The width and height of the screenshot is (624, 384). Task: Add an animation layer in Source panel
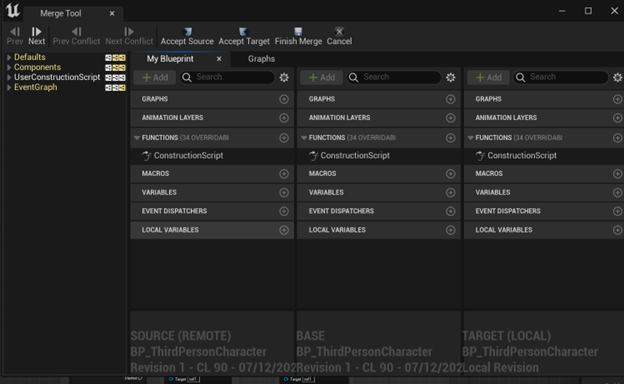(284, 118)
